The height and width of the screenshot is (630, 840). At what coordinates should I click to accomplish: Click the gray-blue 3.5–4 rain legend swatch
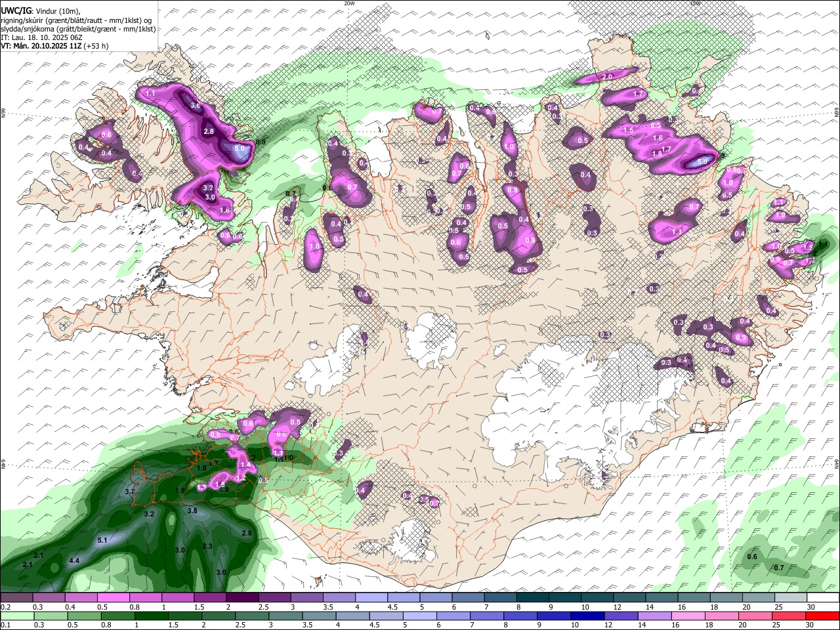click(319, 616)
